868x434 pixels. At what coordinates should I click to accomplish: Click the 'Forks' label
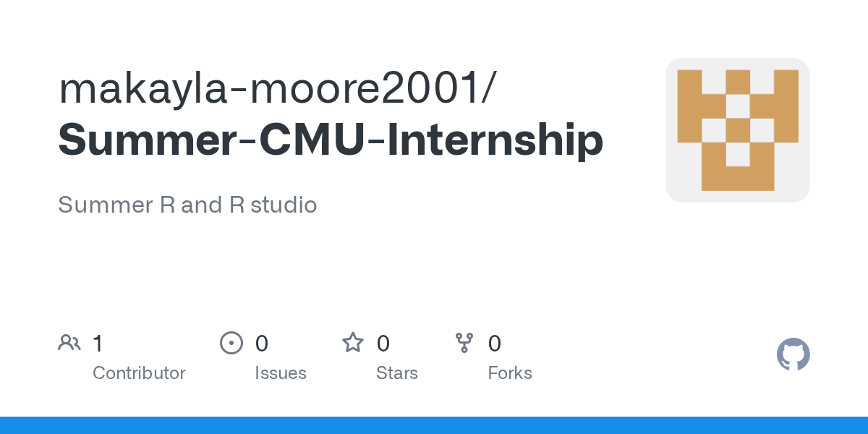tap(510, 373)
